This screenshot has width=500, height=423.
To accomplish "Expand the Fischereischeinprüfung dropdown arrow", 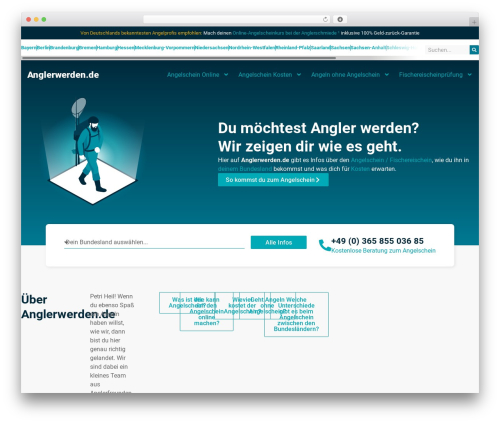I will 470,75.
